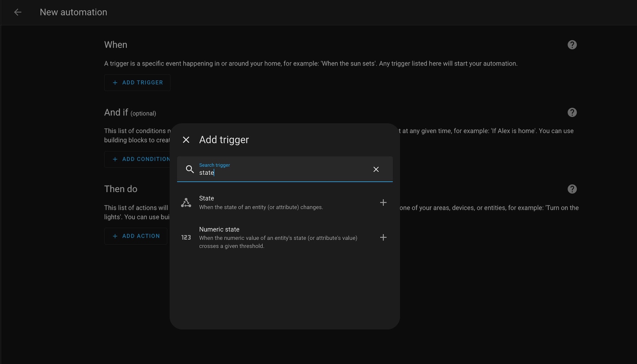The image size is (637, 364).
Task: Click the ADD CONDITION button
Action: [142, 159]
